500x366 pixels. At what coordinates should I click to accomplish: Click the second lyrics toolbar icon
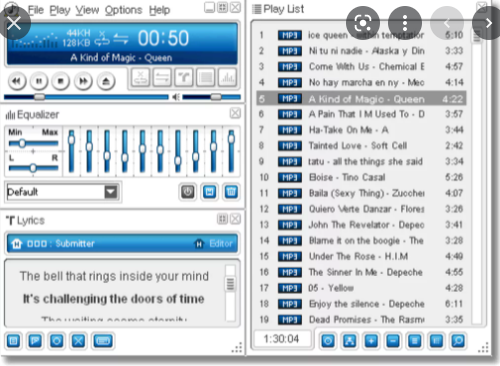click(x=35, y=341)
